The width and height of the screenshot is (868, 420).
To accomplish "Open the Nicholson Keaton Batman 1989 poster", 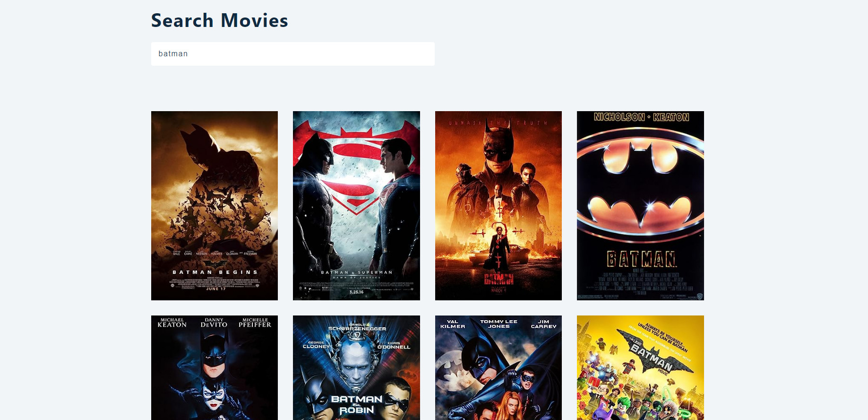I will tap(640, 206).
